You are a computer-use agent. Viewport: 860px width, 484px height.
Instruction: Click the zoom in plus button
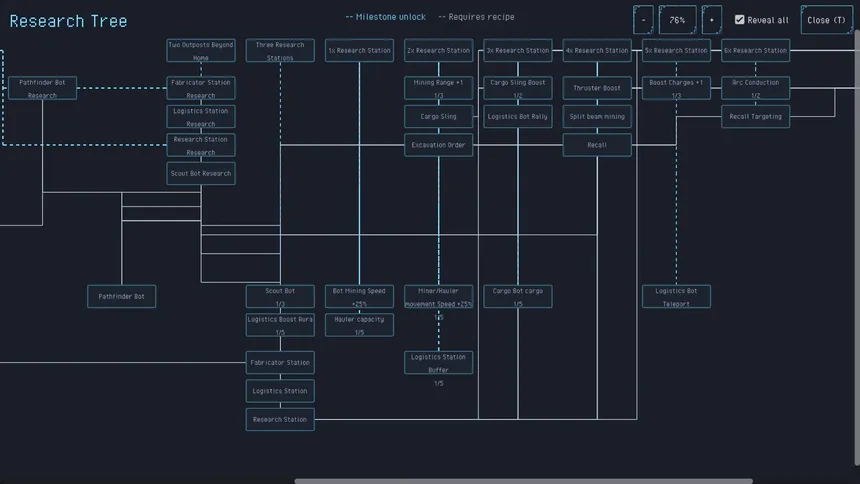point(711,20)
